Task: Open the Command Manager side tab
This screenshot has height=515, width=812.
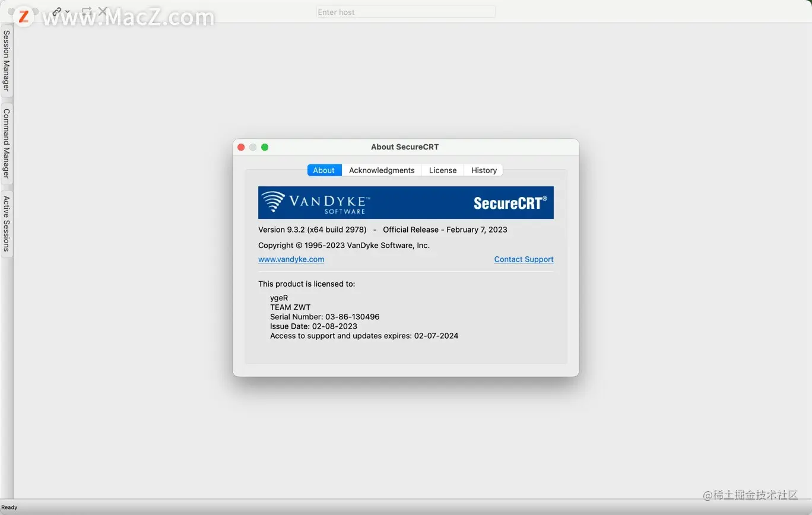Action: coord(7,143)
